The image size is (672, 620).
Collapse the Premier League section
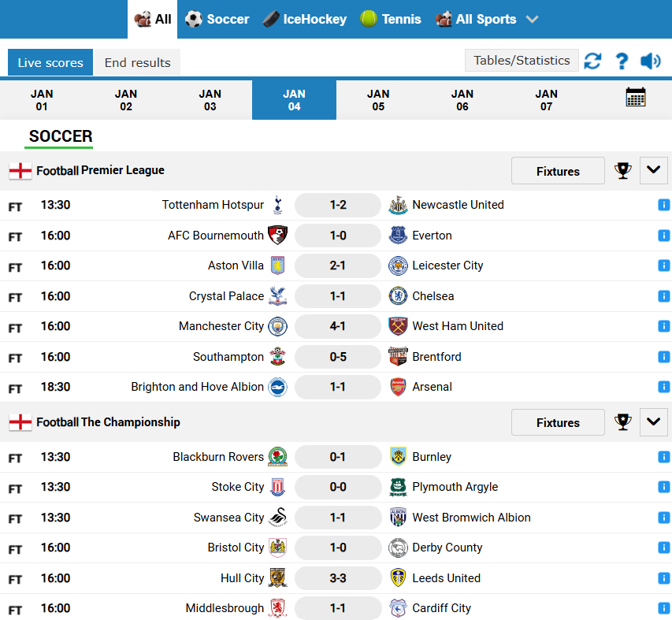653,170
